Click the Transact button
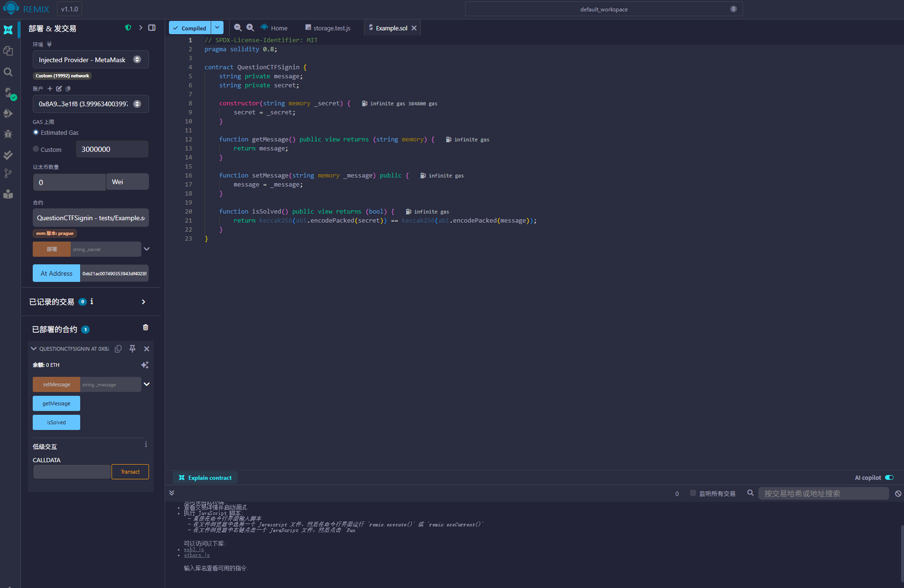 [130, 472]
